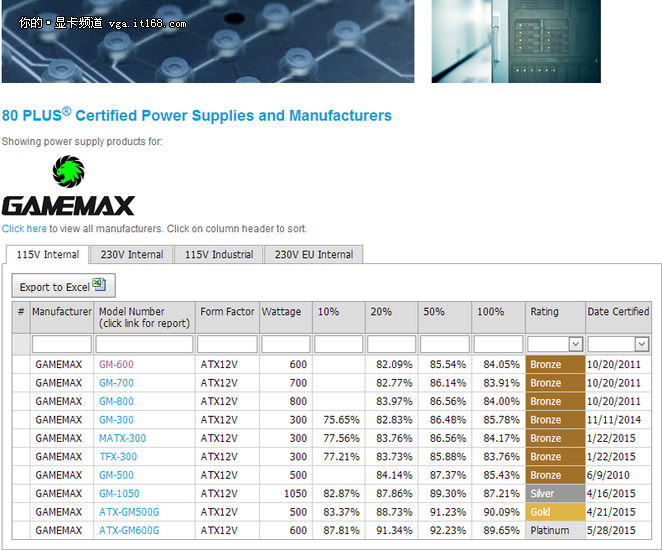Open the 115V Industrial tab
Viewport: 662px width, 550px height.
pos(219,255)
